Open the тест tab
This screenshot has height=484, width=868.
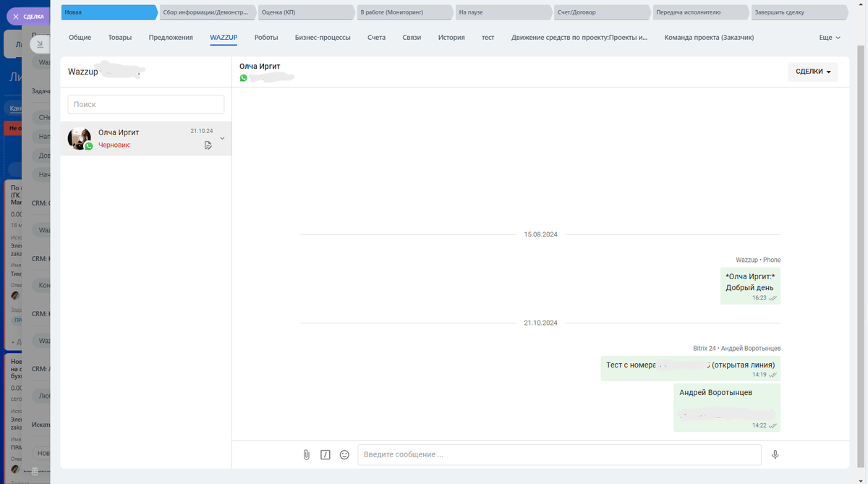(488, 37)
